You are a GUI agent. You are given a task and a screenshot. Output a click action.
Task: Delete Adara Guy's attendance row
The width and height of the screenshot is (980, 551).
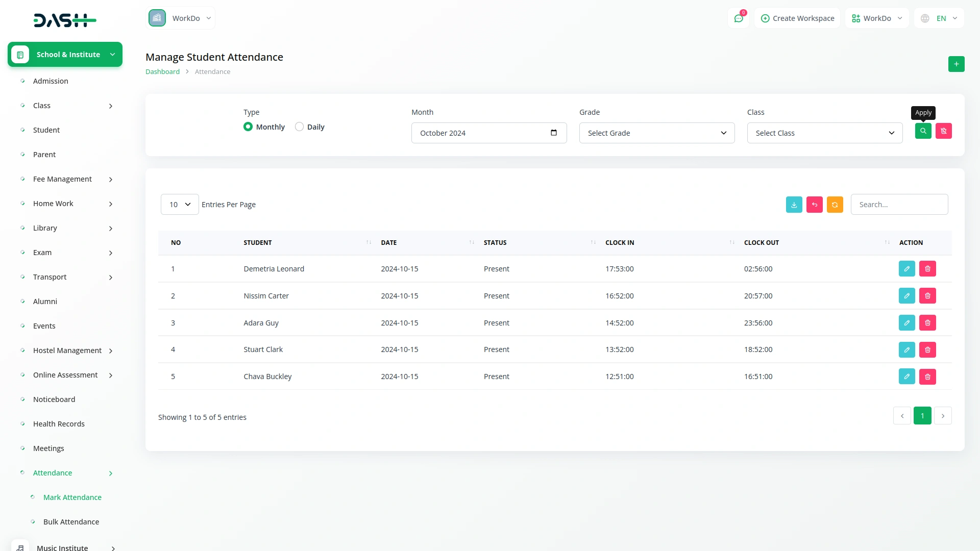(927, 323)
